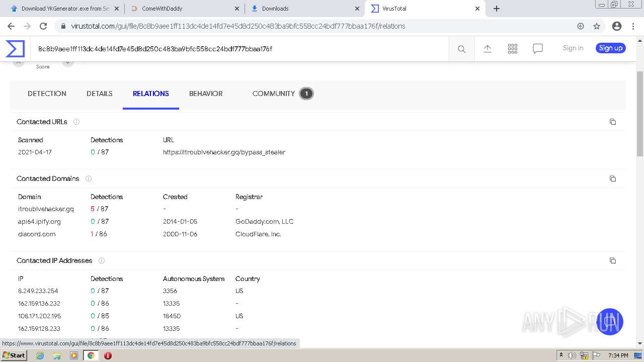Switch to the ComeWithDaddy browser tab
Screen dimensions: 644x362
[x=184, y=9]
